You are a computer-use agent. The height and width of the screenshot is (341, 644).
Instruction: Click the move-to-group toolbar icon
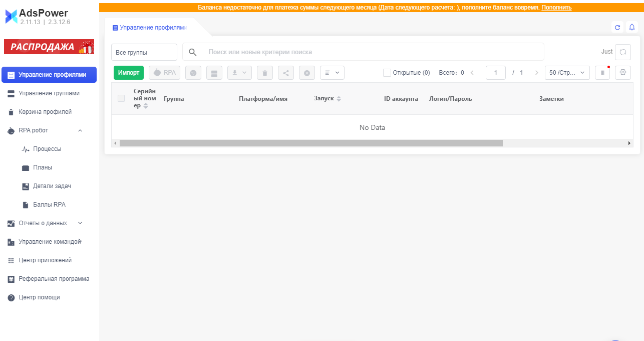click(214, 73)
